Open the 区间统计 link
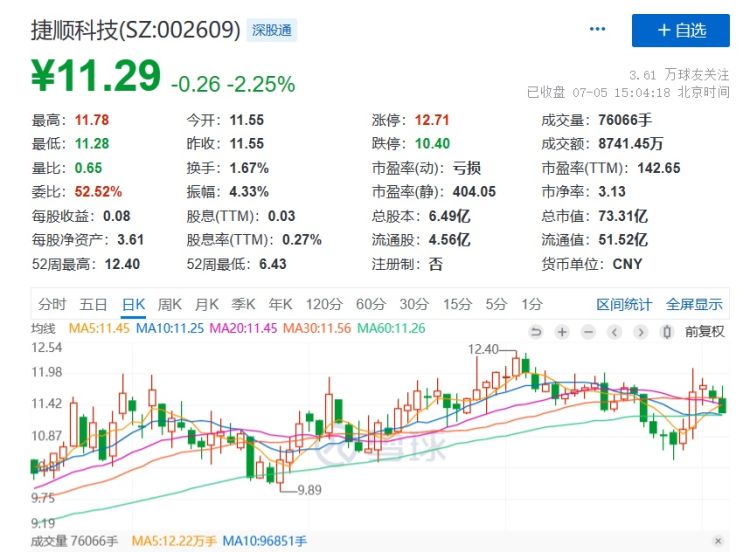 point(624,305)
